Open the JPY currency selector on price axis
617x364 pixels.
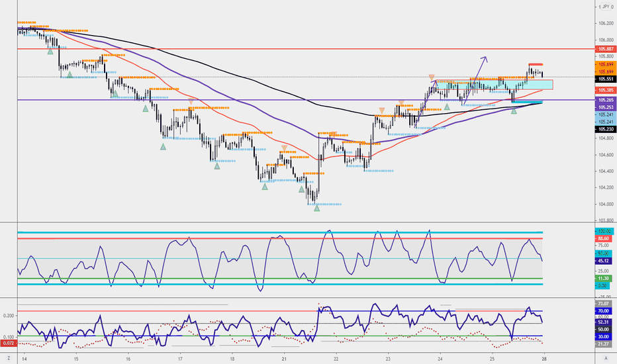click(606, 7)
